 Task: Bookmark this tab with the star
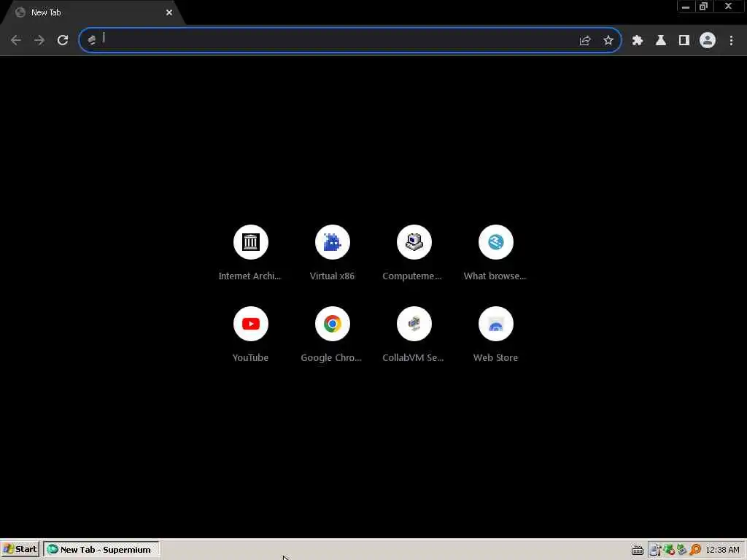click(608, 41)
